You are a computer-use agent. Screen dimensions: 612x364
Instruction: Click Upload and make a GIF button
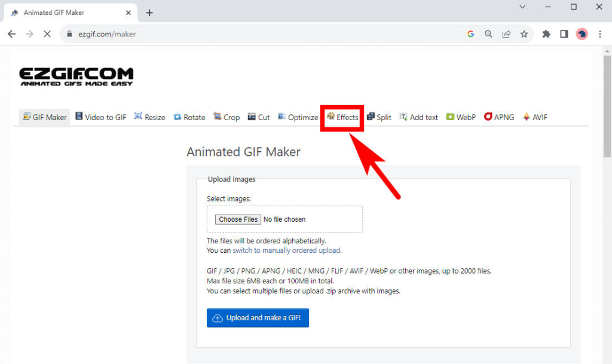[258, 318]
